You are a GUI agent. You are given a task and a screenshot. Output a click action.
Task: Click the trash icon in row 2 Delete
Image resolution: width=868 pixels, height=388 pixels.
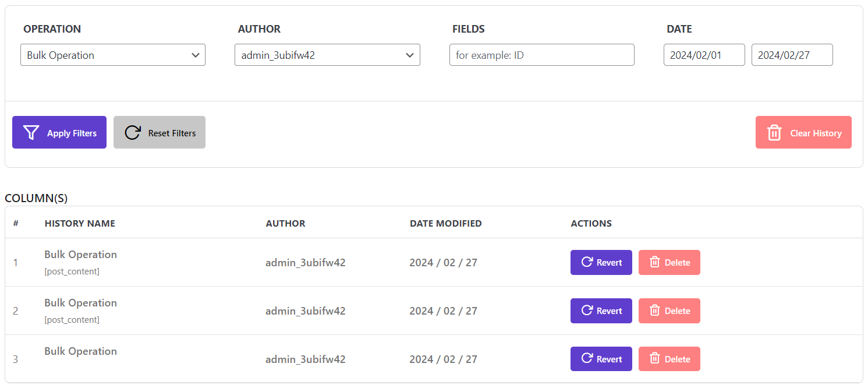[x=655, y=311]
